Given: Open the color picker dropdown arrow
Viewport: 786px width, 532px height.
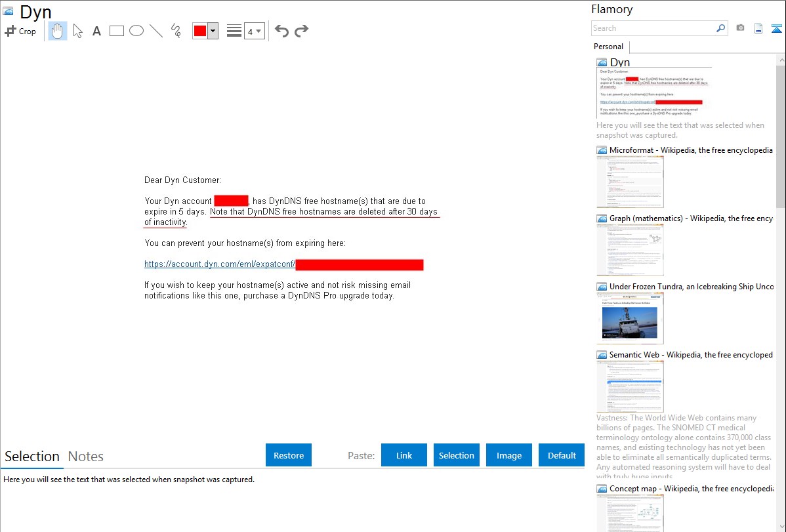Looking at the screenshot, I should coord(213,31).
